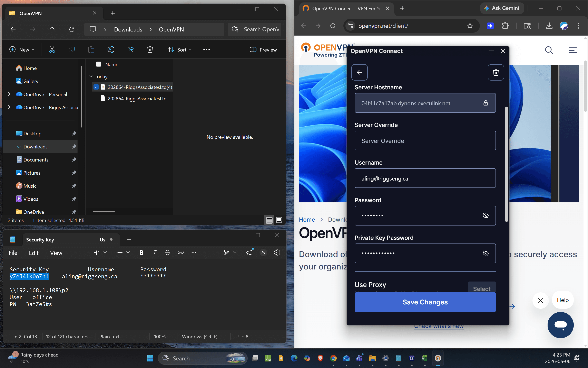588x368 pixels.
Task: Open the Windows Start menu in the taskbar
Action: coord(150,358)
